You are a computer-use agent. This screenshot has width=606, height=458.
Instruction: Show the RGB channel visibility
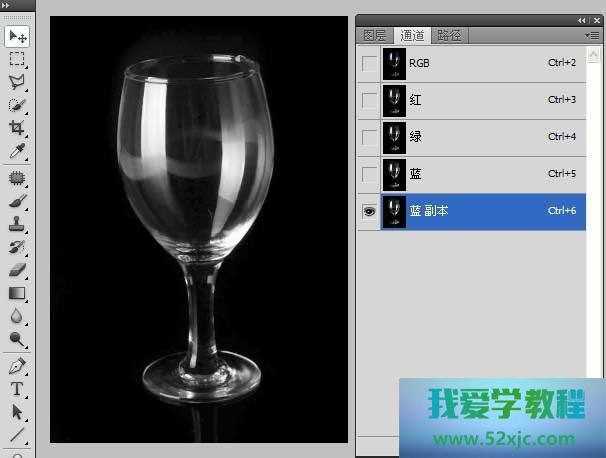click(369, 64)
